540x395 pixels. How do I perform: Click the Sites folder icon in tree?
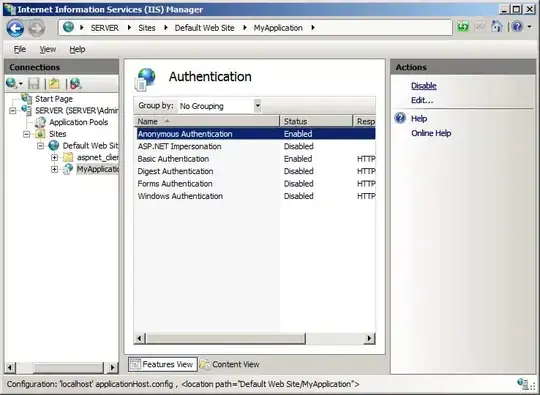[x=40, y=134]
